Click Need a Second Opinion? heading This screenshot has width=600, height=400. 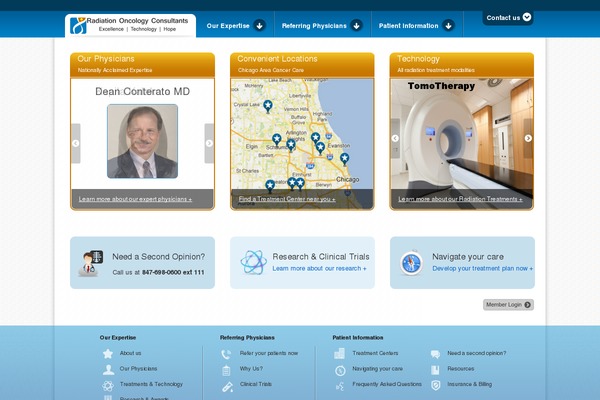[158, 256]
